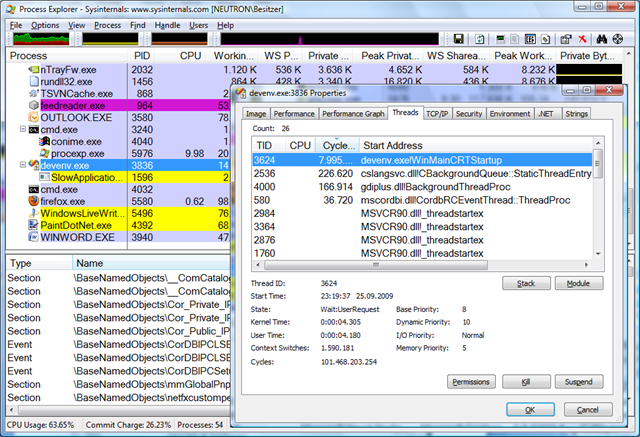This screenshot has width=640, height=437.
Task: Click the lower pane Type column header
Action: [40, 263]
